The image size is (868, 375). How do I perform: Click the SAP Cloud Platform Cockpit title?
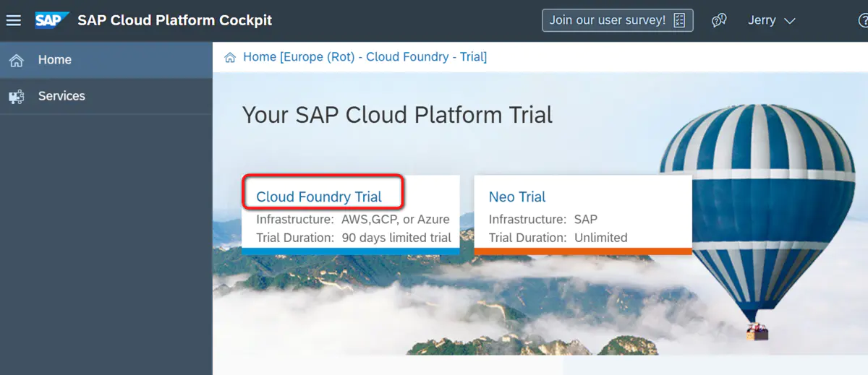(x=175, y=20)
